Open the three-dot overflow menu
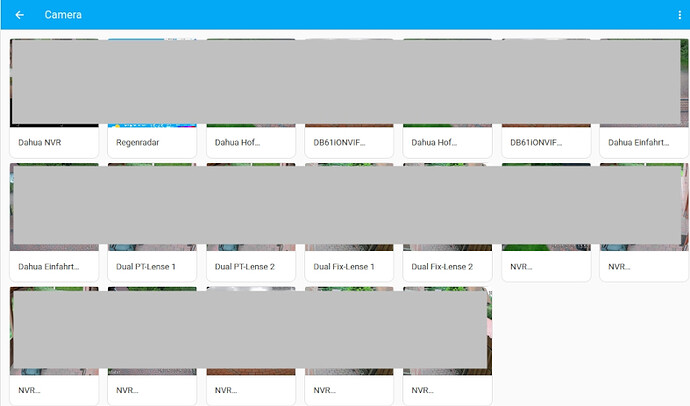690x406 pixels. (x=679, y=15)
